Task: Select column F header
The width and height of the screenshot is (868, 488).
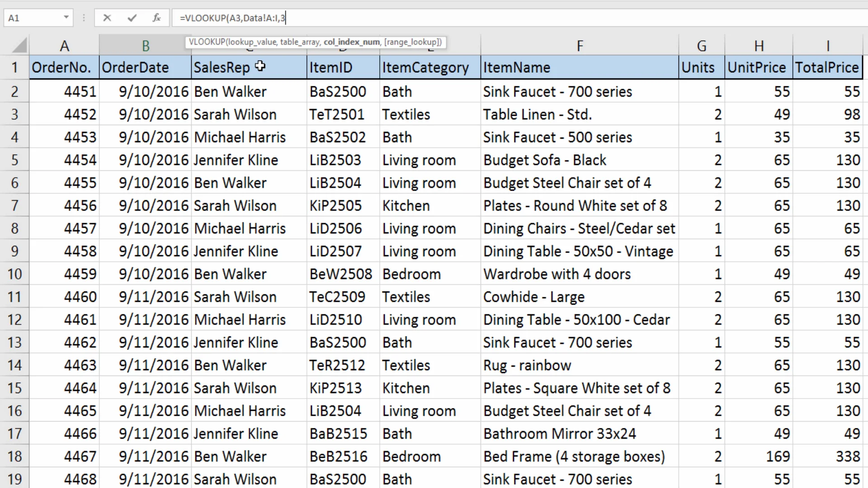Action: [580, 46]
